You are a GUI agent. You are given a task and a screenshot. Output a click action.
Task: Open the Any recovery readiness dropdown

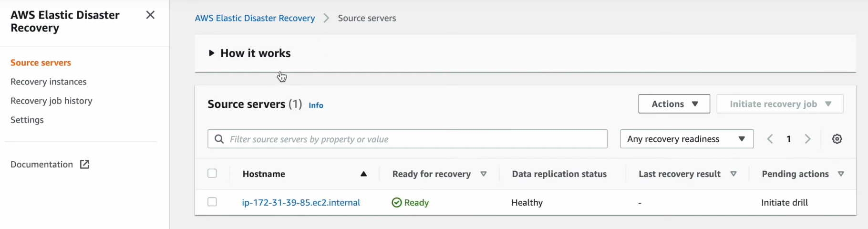(687, 139)
